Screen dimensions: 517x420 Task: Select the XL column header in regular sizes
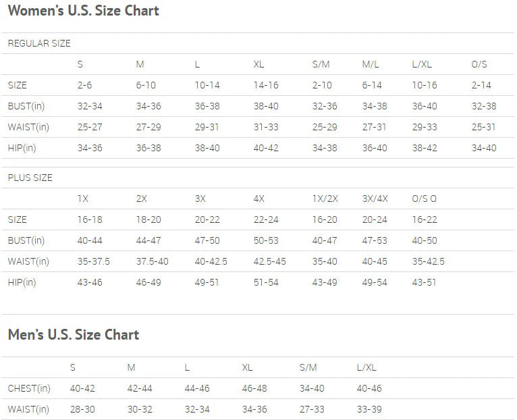coord(258,64)
